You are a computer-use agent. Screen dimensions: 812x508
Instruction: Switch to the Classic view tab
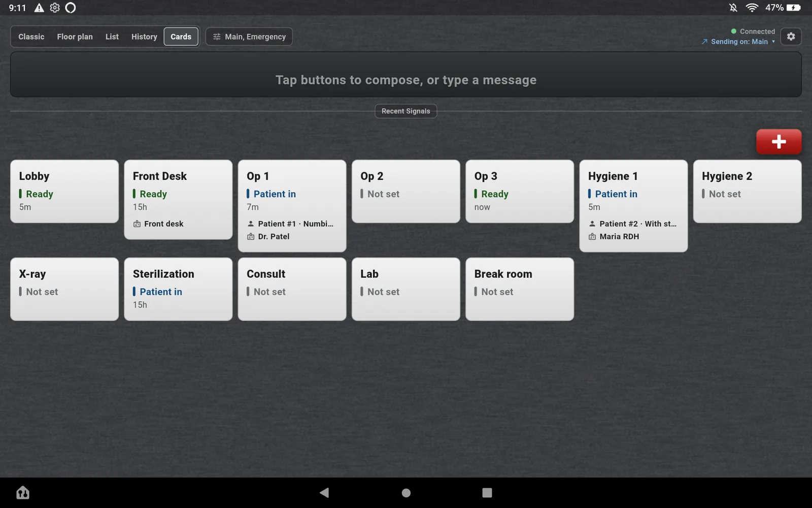pyautogui.click(x=31, y=37)
